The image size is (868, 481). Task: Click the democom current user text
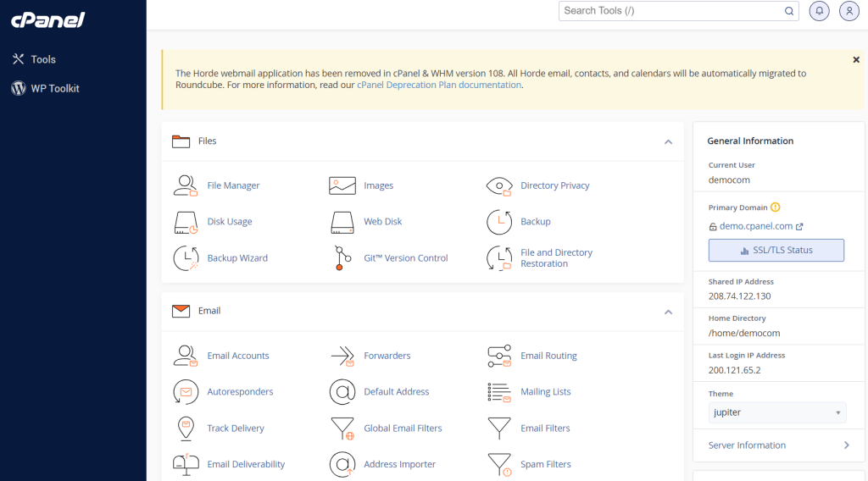729,180
